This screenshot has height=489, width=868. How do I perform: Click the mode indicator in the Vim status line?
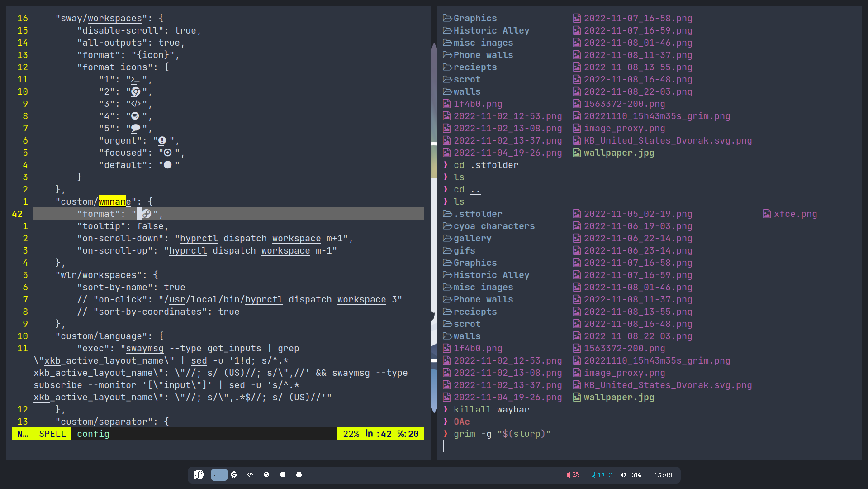(x=22, y=434)
